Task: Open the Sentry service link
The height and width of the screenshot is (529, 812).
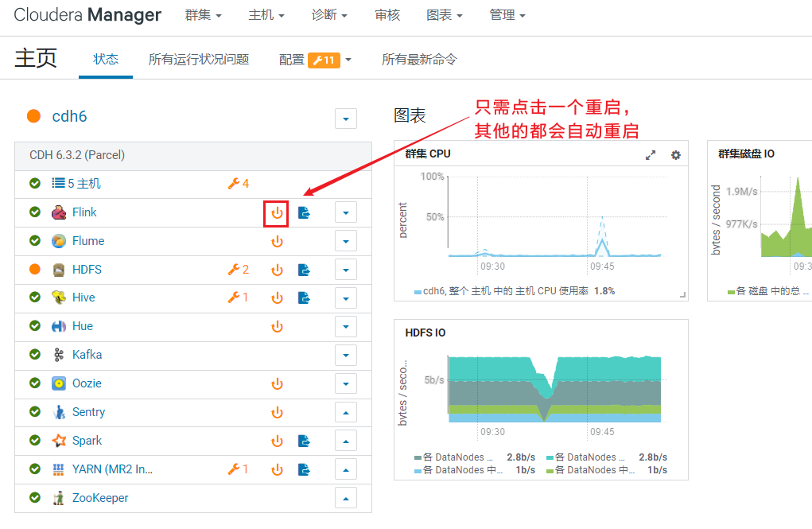Action: tap(88, 412)
